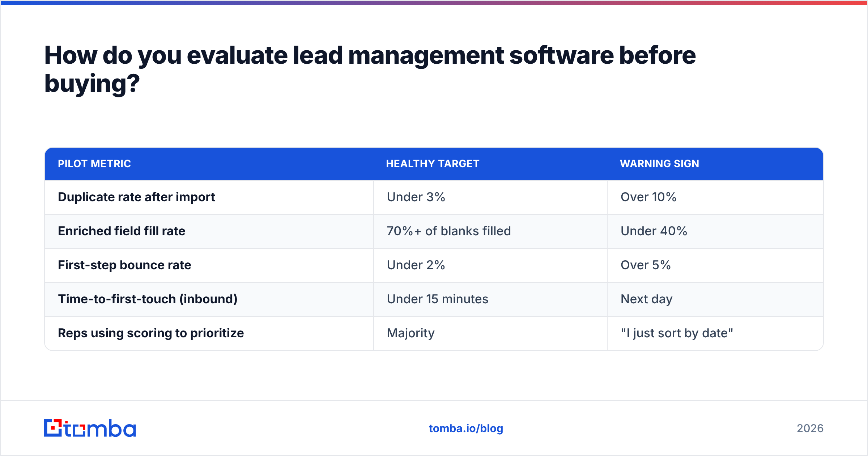The width and height of the screenshot is (868, 456).
Task: Click the 'Time-to-first-touch (inbound)' cell
Action: (209, 299)
